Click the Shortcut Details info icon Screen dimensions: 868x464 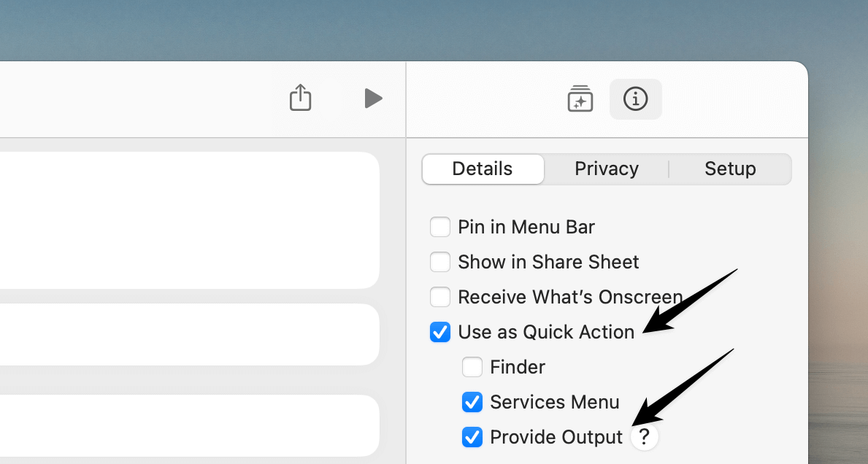pos(635,98)
